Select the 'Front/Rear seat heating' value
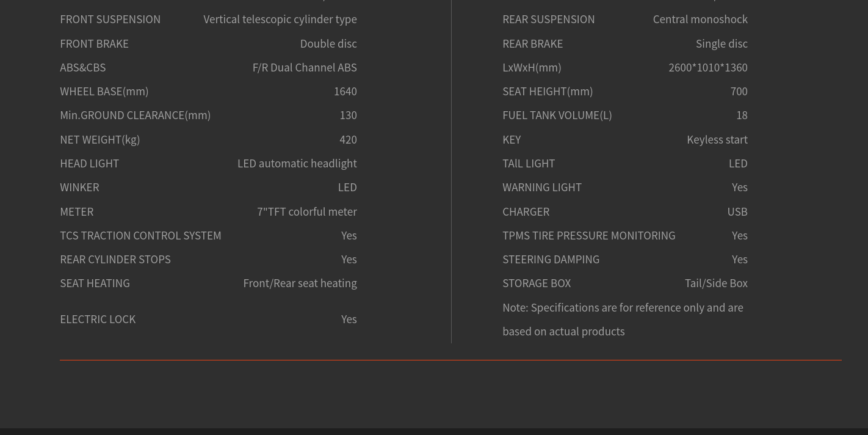Viewport: 868px width, 435px height. coord(300,283)
